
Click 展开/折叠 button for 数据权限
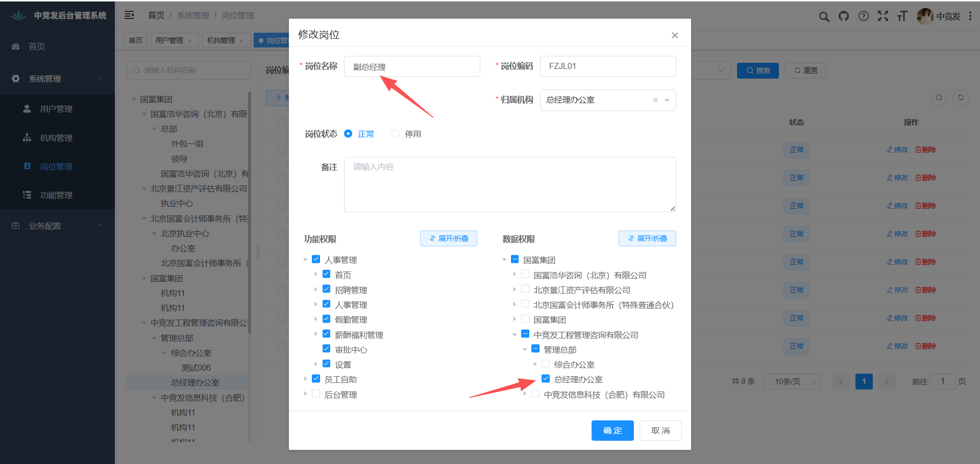click(647, 238)
